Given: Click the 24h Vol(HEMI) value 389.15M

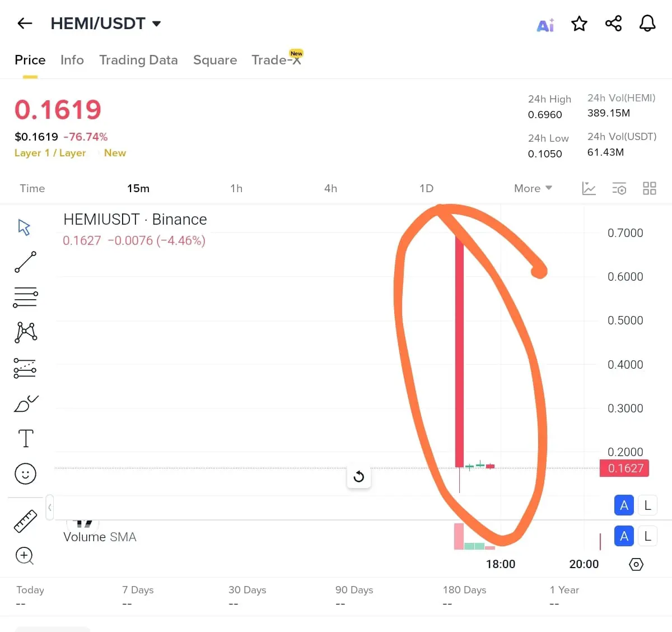Looking at the screenshot, I should point(609,113).
